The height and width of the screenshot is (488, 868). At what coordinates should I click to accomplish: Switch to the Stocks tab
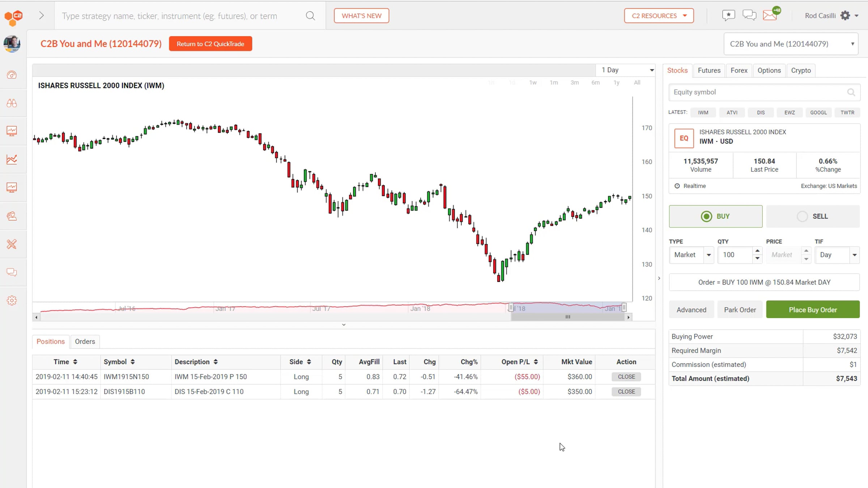pyautogui.click(x=677, y=70)
